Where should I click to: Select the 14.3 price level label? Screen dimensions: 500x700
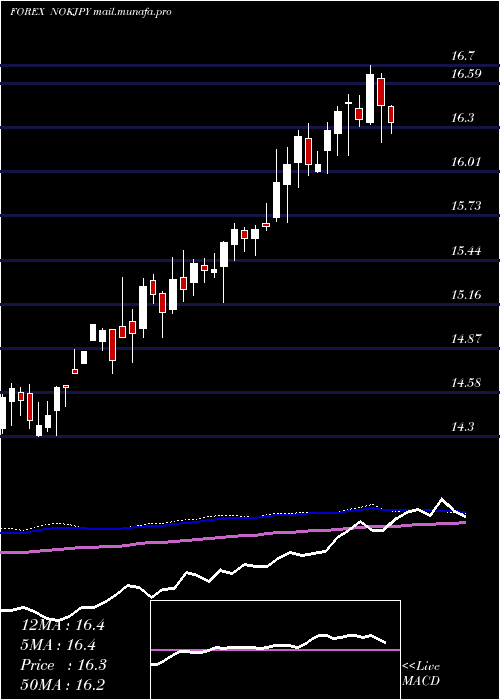click(x=463, y=426)
